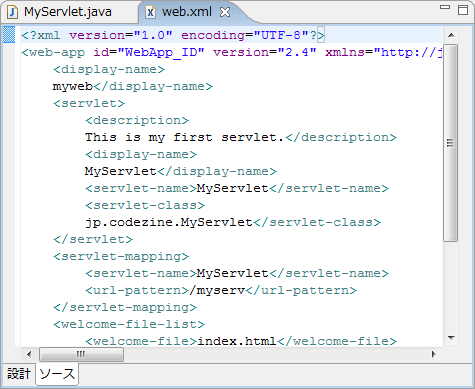Click the horizontal scrollbar right arrow
Screen dimensions: 475x389
[x=433, y=354]
